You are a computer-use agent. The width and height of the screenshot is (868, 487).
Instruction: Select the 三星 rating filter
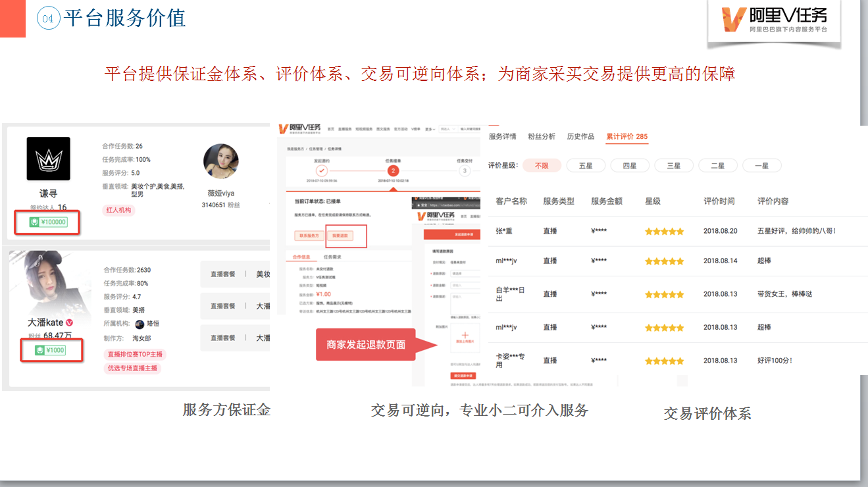(x=674, y=166)
